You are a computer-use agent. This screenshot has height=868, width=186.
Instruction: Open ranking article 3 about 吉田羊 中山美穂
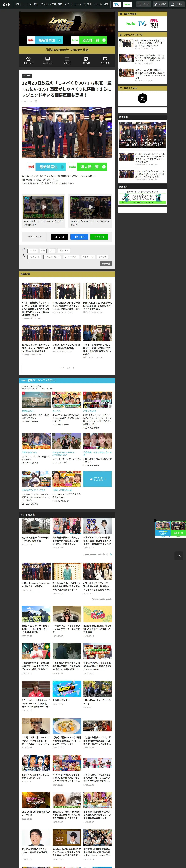pyautogui.click(x=142, y=76)
